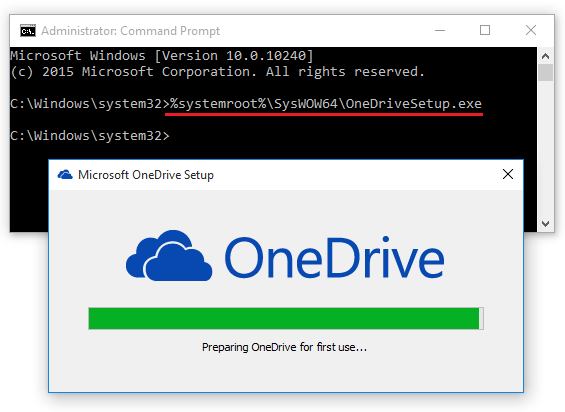The height and width of the screenshot is (412, 565).
Task: Click the Command Prompt system icon
Action: pos(28,31)
